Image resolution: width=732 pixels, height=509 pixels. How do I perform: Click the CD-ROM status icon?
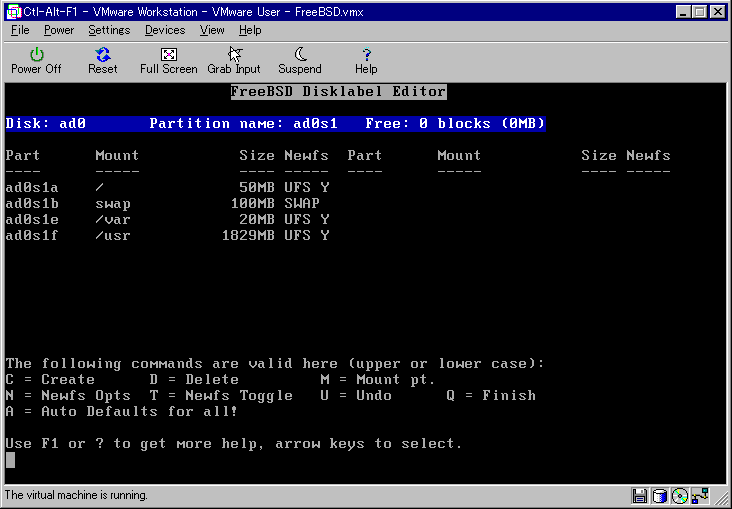pos(680,496)
